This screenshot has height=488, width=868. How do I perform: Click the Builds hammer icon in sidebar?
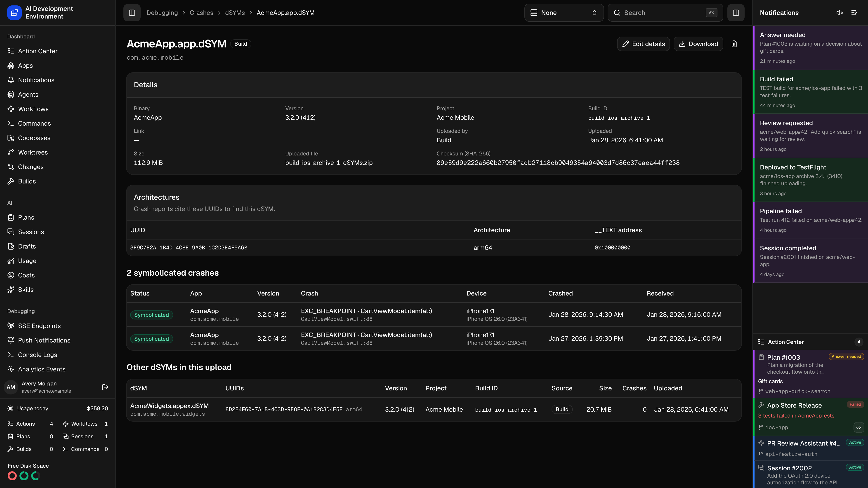click(11, 181)
